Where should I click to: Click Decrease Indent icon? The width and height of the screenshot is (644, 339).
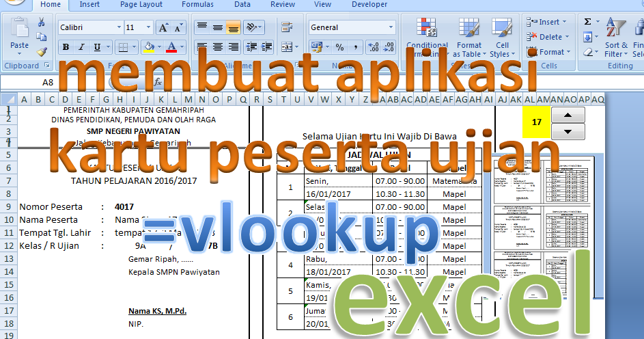tap(251, 47)
